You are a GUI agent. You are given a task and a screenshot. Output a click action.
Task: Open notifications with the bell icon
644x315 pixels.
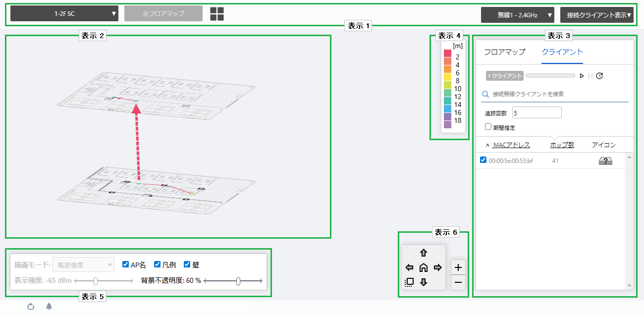49,307
